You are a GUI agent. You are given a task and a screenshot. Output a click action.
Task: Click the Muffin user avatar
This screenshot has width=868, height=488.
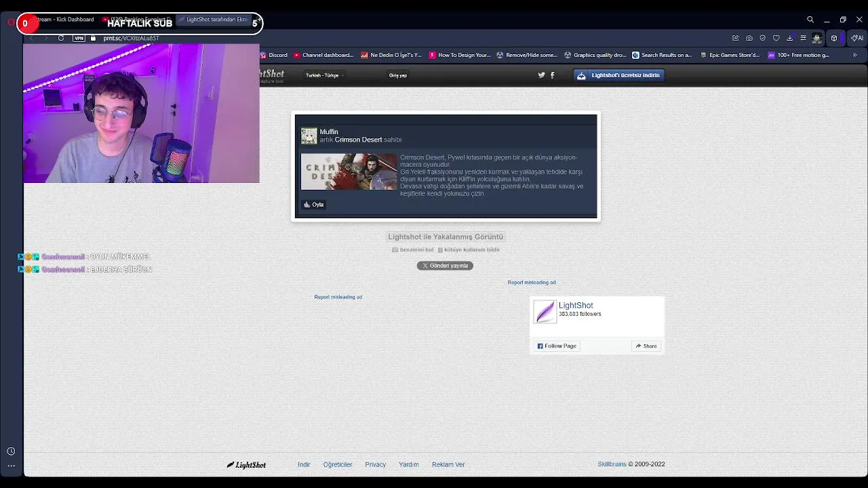point(309,136)
